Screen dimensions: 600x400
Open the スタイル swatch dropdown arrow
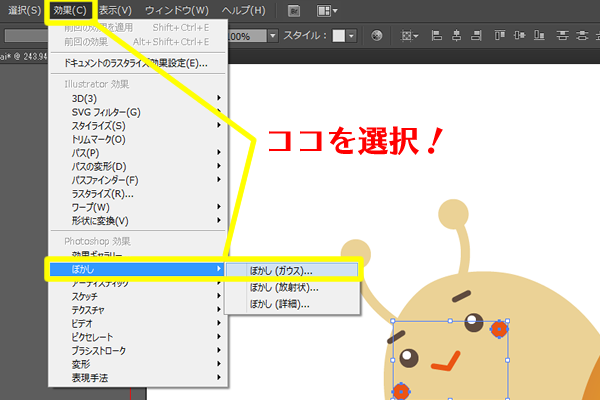click(351, 36)
